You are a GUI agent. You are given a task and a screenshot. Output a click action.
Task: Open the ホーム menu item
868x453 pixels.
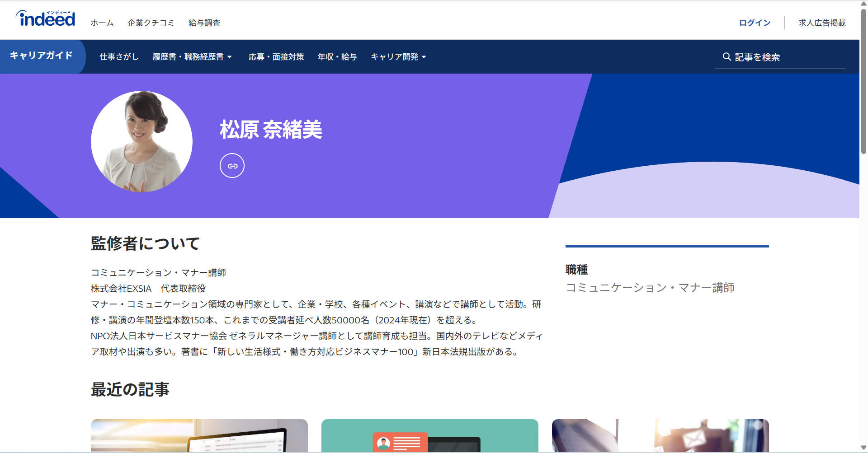click(102, 23)
